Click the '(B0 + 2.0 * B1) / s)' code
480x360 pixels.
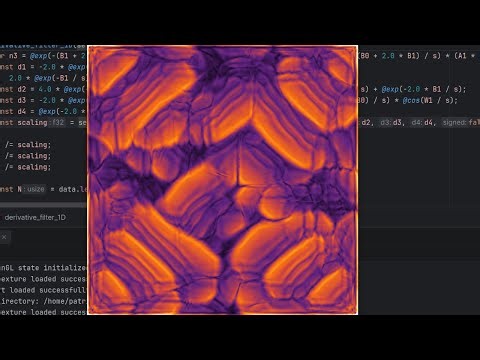[399, 56]
